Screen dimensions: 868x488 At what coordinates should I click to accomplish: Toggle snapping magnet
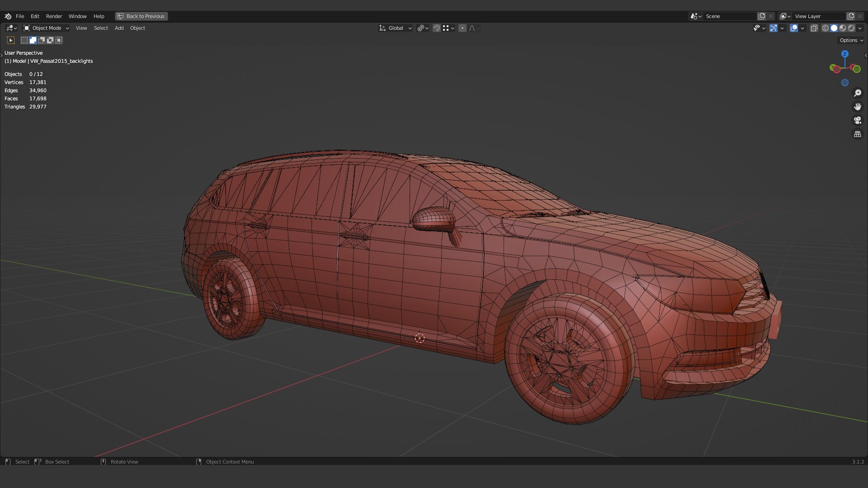click(436, 28)
